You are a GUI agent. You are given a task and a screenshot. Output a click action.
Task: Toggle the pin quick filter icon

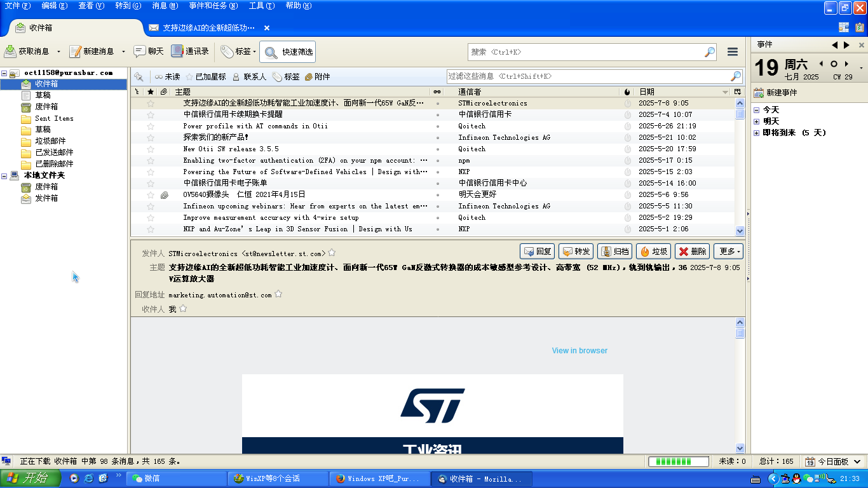tap(139, 77)
